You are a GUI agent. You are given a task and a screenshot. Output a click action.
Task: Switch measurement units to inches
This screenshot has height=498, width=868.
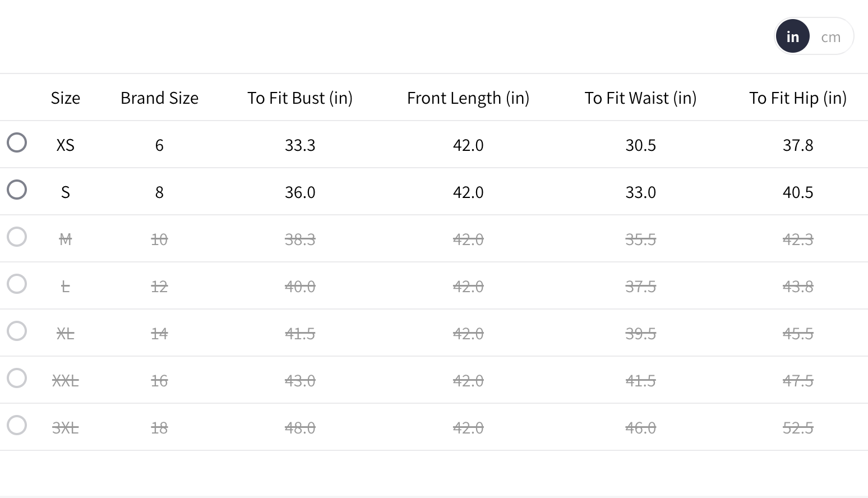point(792,37)
